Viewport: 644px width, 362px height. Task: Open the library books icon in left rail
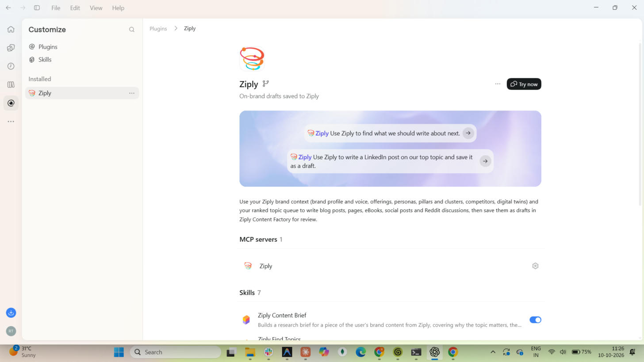tap(11, 84)
